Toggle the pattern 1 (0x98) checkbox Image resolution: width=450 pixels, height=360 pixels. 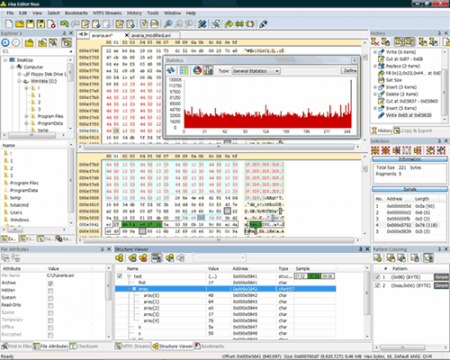coord(377,277)
